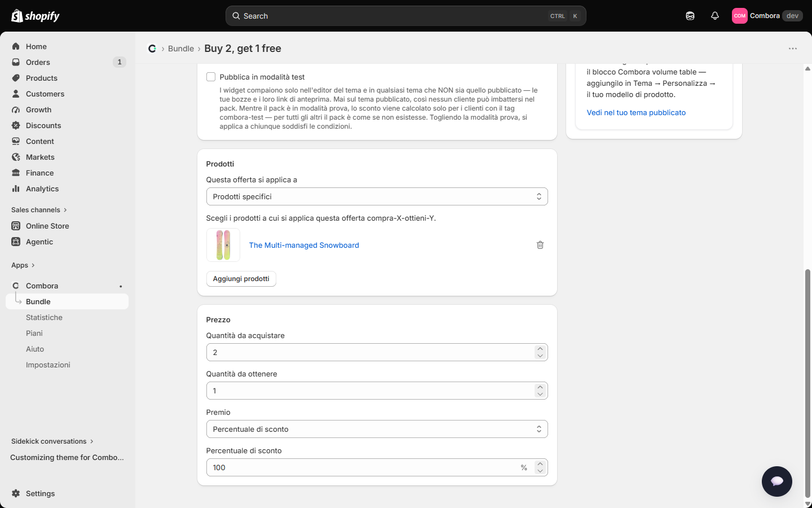Increase the Quantità da acquistare stepper

(540, 349)
